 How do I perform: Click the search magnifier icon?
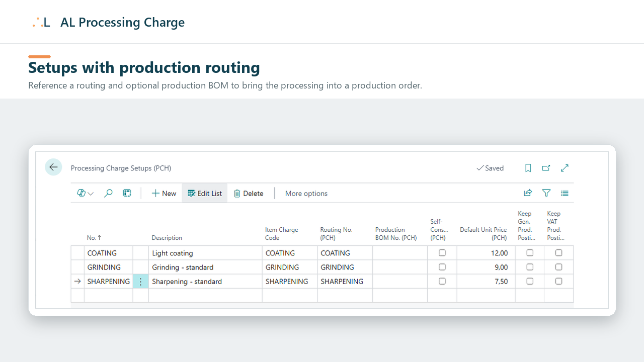pyautogui.click(x=108, y=193)
